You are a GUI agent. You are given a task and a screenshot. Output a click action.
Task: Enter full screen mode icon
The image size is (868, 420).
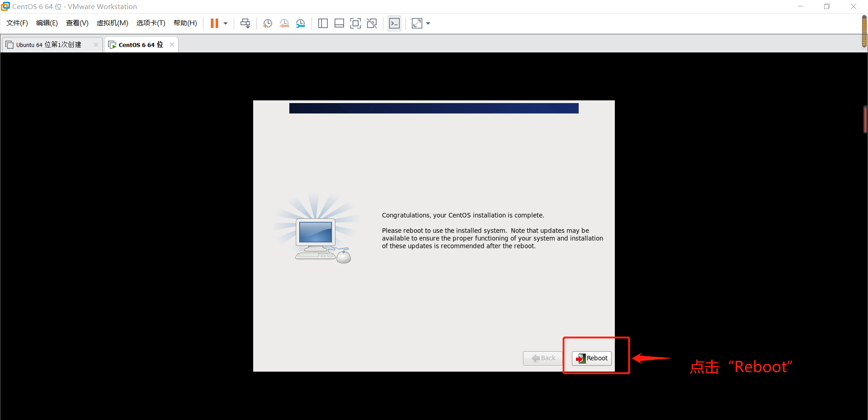[356, 24]
